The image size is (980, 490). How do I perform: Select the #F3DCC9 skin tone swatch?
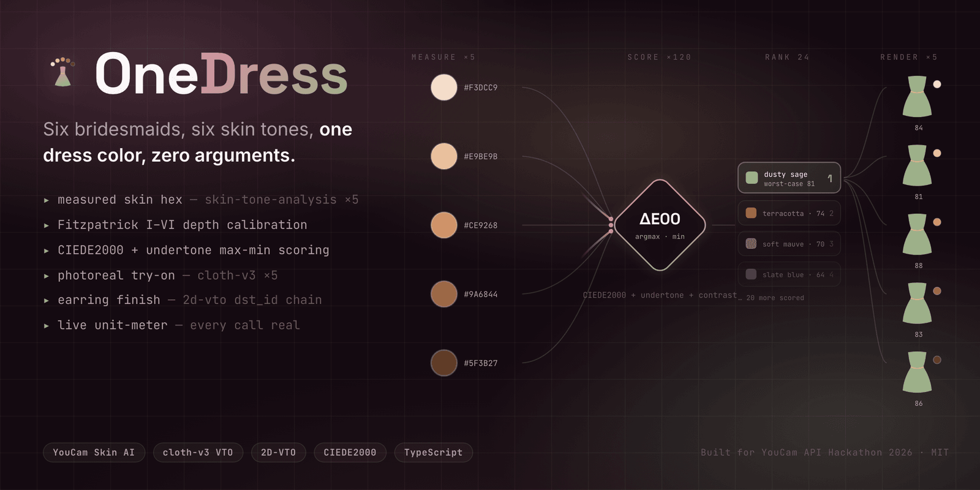tap(444, 87)
